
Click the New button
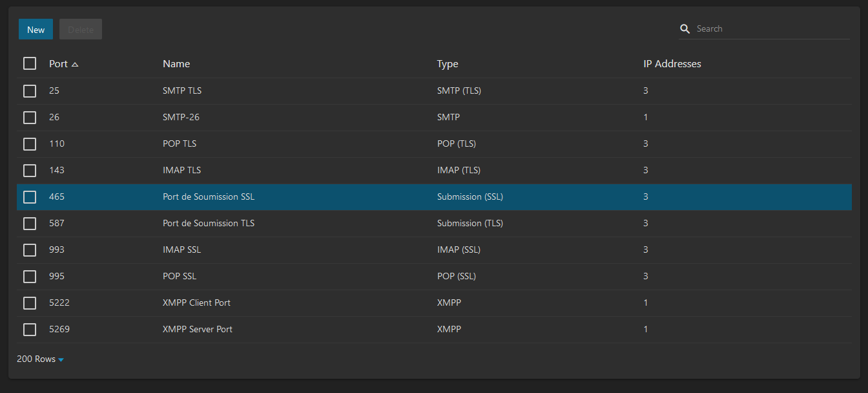[x=36, y=29]
